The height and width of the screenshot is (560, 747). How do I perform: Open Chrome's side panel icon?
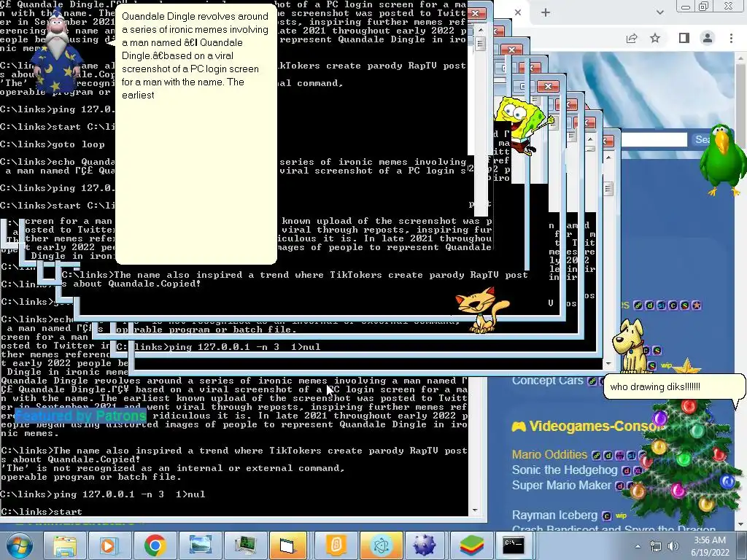pos(684,38)
